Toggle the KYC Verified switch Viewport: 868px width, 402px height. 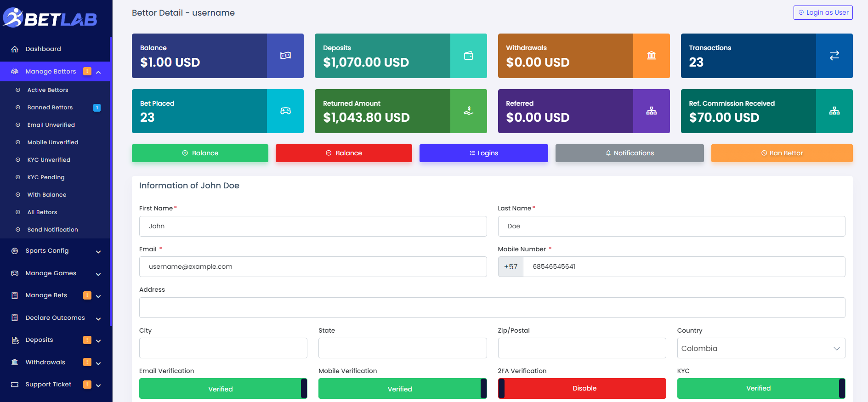[761, 389]
